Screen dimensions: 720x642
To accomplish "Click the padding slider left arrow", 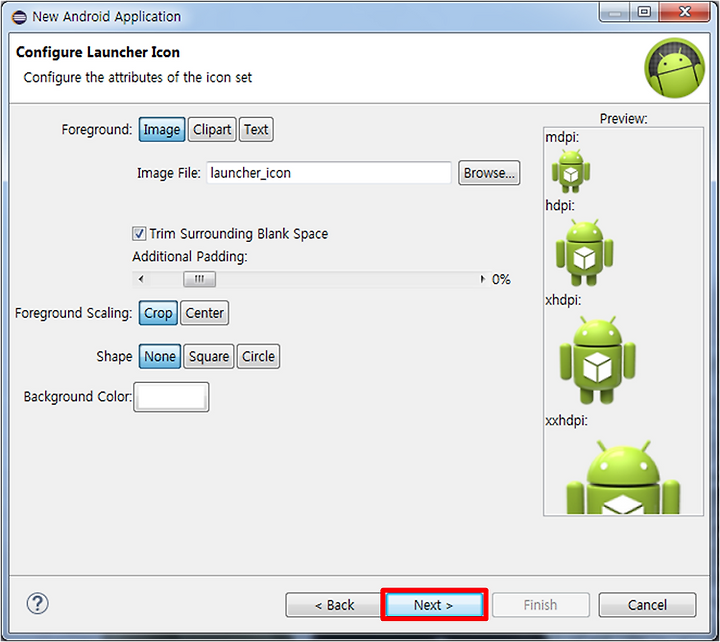I will click(x=141, y=279).
